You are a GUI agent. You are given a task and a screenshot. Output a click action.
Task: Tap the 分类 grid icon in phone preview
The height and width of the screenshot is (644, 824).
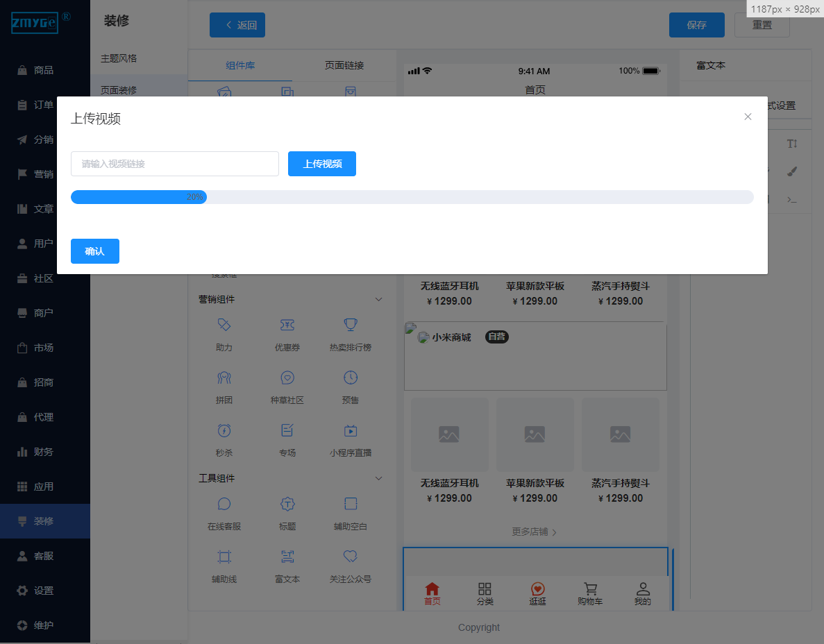click(x=485, y=589)
